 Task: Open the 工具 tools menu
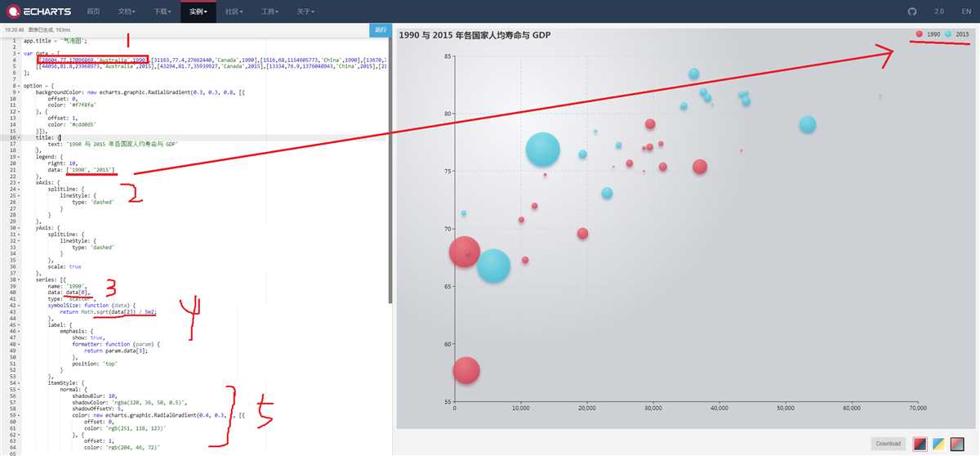point(269,11)
